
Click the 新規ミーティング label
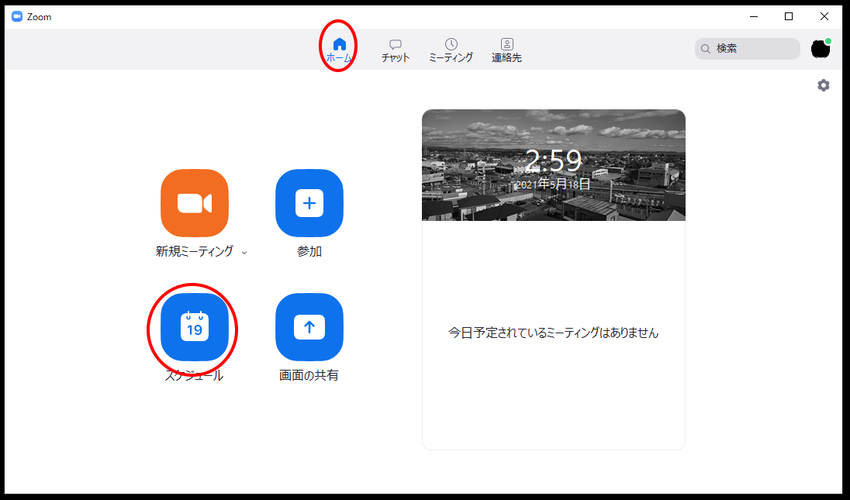click(195, 252)
